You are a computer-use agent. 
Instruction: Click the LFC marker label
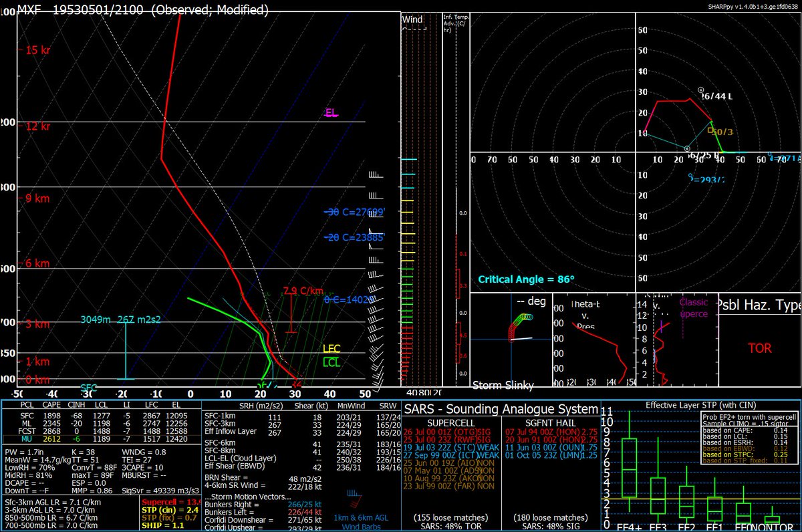point(331,348)
